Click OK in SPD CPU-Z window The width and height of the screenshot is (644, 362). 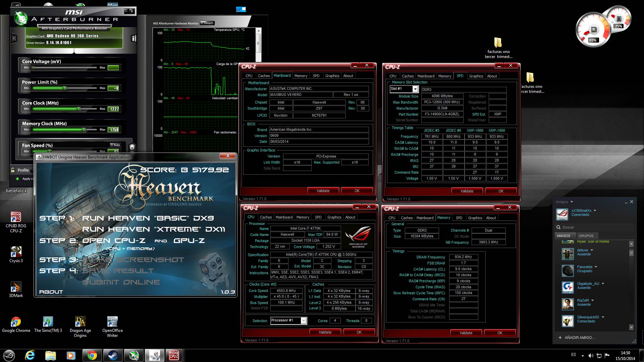[501, 191]
